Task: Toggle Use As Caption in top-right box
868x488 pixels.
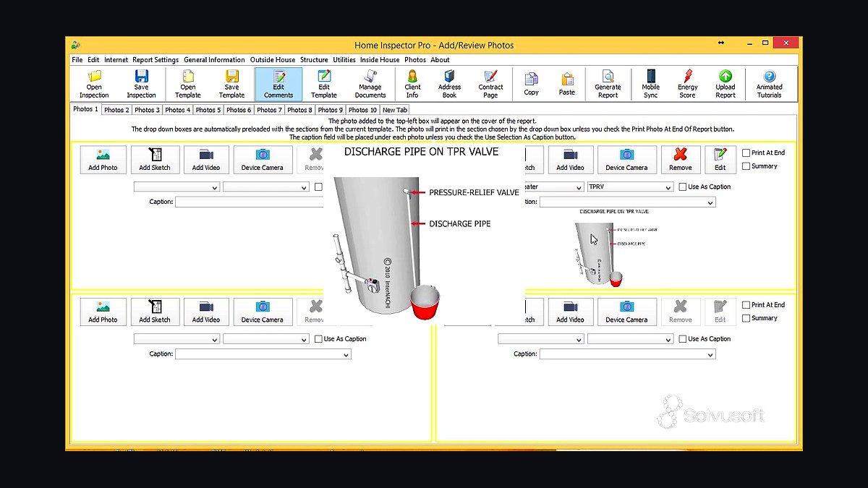Action: (683, 187)
